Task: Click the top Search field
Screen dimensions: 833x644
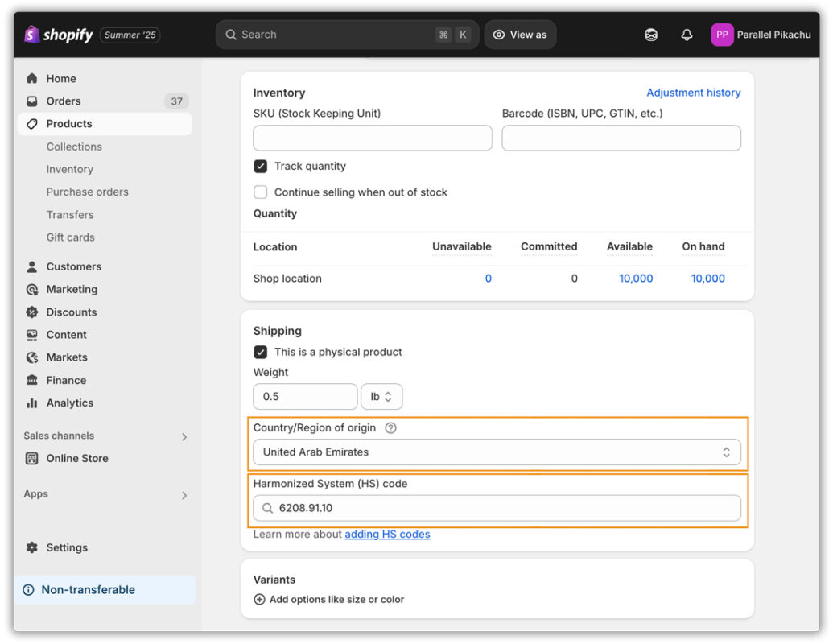Action: coord(348,35)
